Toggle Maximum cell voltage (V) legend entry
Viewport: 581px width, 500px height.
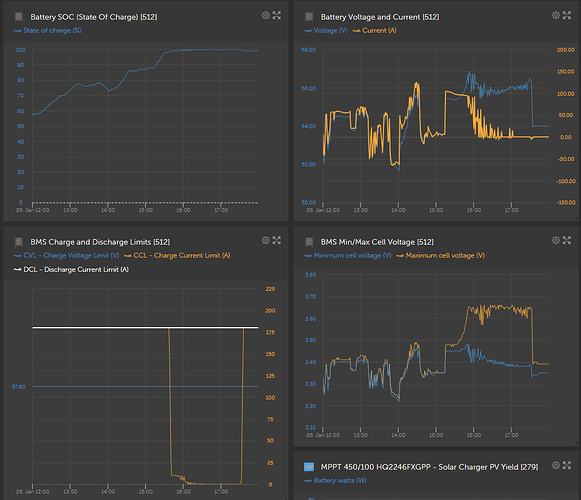click(x=440, y=255)
